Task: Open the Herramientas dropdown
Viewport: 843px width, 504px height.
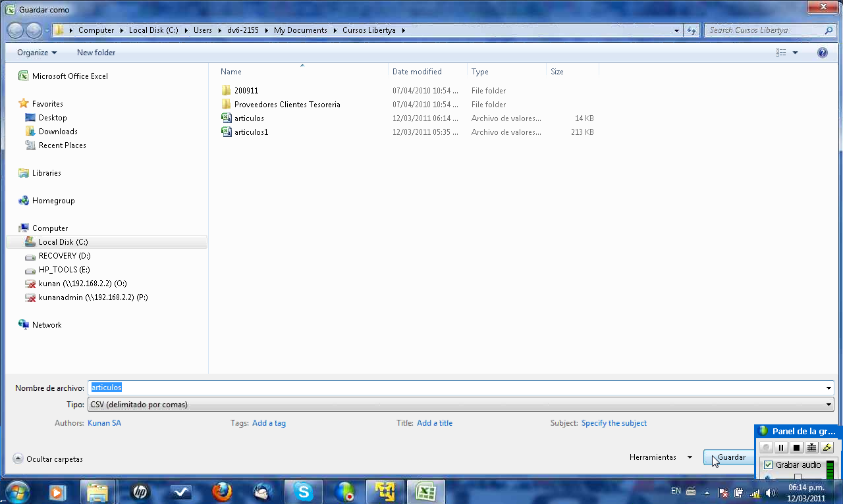Action: point(661,457)
